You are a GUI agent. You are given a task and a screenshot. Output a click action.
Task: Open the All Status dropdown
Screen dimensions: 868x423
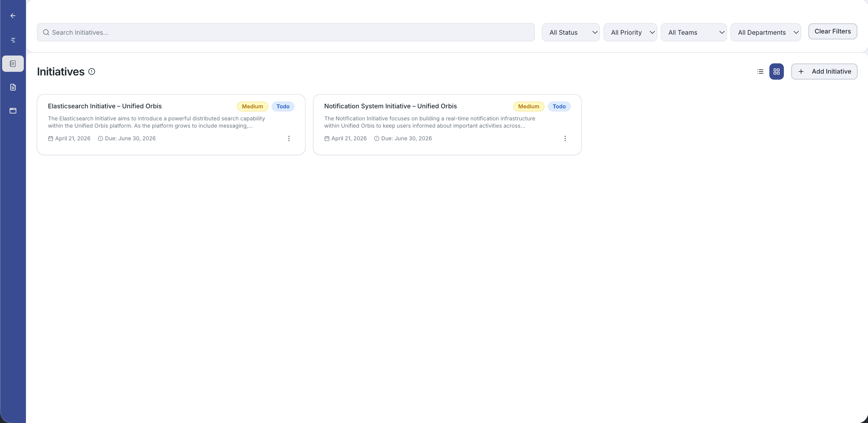click(571, 32)
